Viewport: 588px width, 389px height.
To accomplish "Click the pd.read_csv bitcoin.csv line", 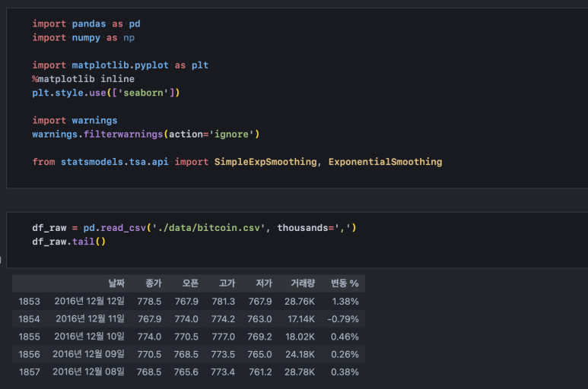I will click(x=194, y=228).
